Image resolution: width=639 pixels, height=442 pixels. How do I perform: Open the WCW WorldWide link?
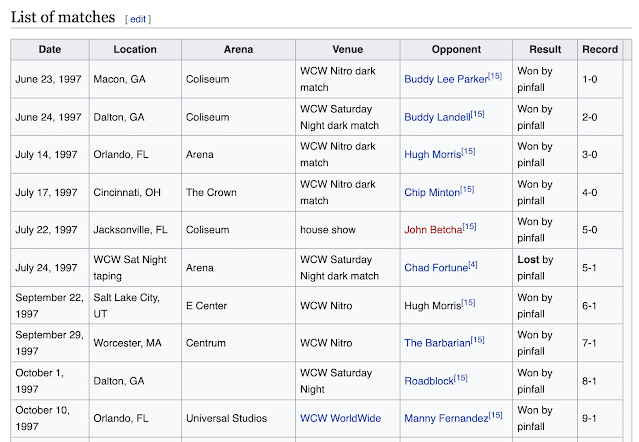pyautogui.click(x=340, y=418)
